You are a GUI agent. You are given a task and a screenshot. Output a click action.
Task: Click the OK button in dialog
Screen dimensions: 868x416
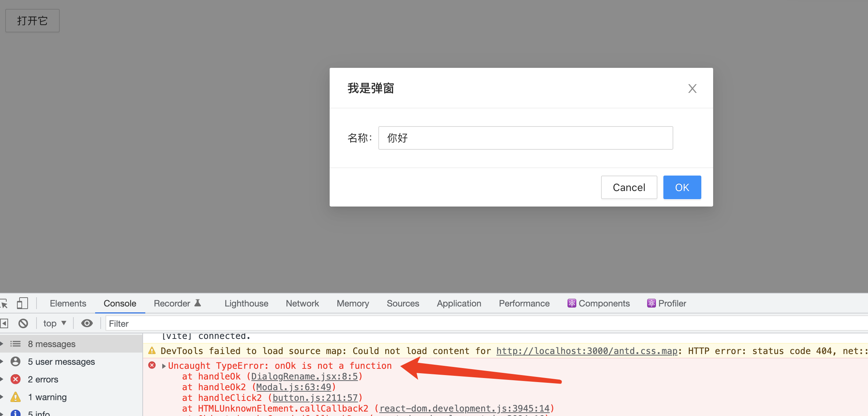click(682, 187)
